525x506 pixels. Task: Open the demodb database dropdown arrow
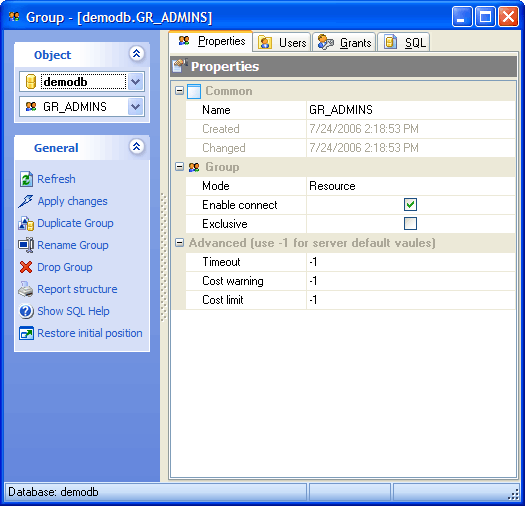pyautogui.click(x=136, y=82)
